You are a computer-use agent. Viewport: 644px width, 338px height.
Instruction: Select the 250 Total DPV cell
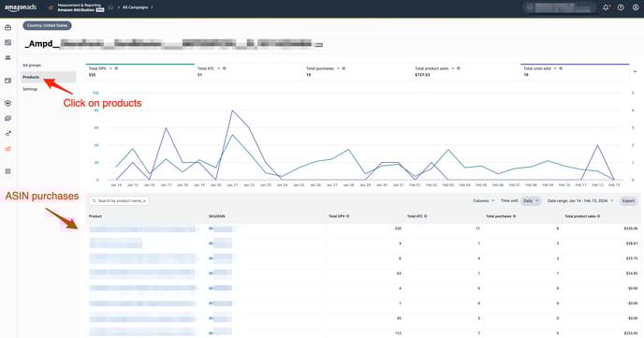pyautogui.click(x=398, y=228)
